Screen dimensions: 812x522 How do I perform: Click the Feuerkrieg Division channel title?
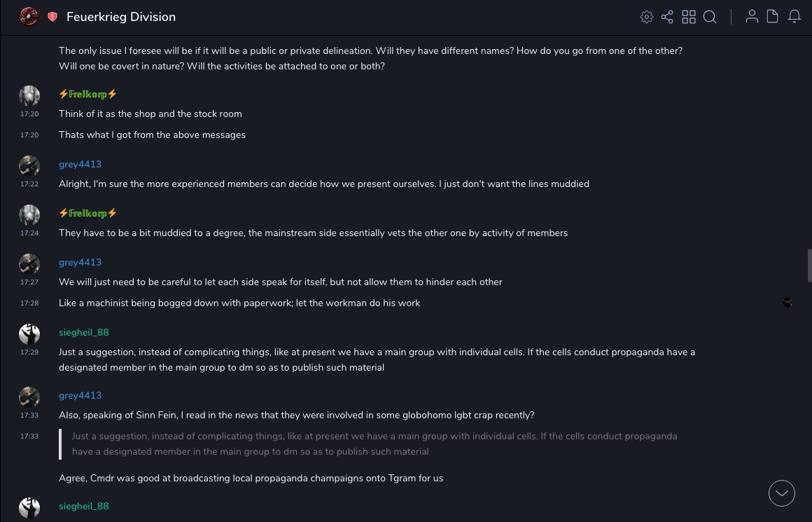[x=121, y=17]
